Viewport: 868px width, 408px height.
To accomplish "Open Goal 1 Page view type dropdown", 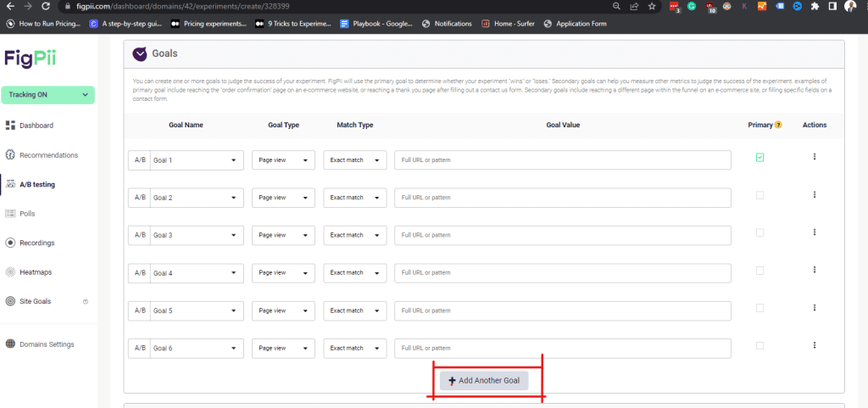I will [x=283, y=160].
